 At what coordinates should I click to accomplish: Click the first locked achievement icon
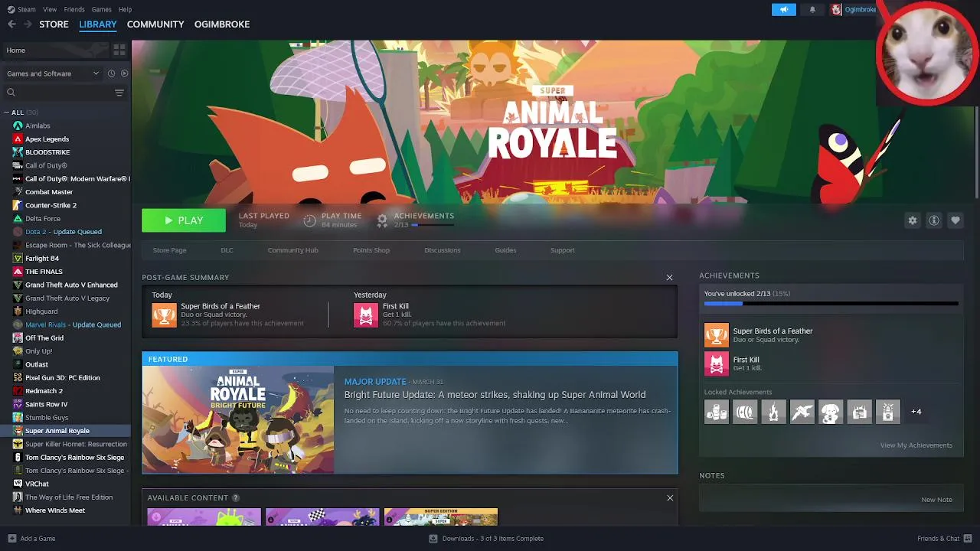pyautogui.click(x=717, y=412)
